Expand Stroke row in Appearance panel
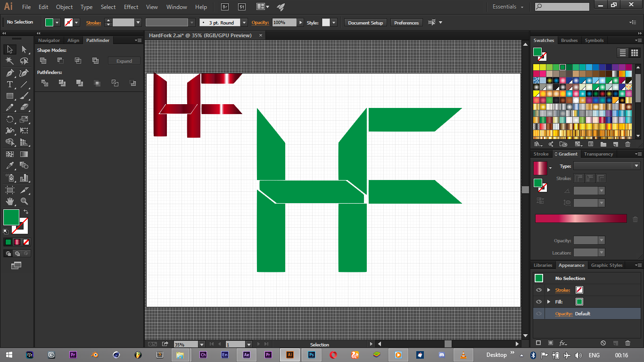This screenshot has height=362, width=644. [x=548, y=290]
